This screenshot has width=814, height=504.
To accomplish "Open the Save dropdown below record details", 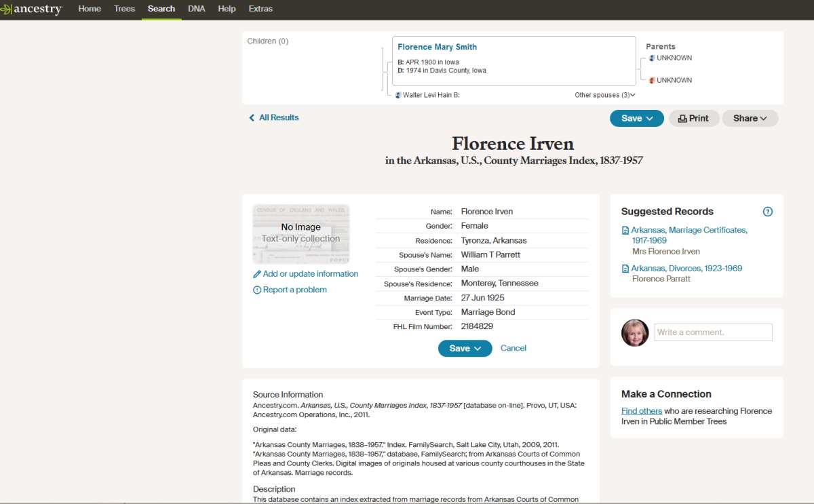I will tap(465, 348).
